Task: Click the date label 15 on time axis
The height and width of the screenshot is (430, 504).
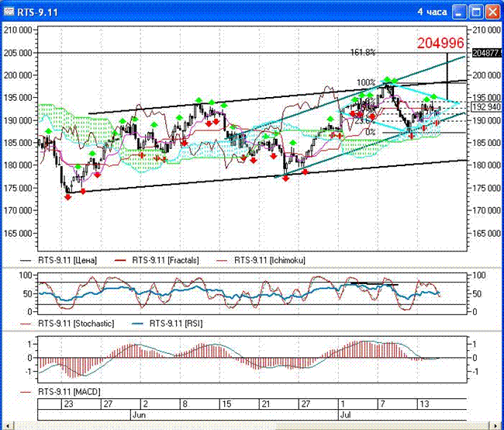Action: (226, 404)
